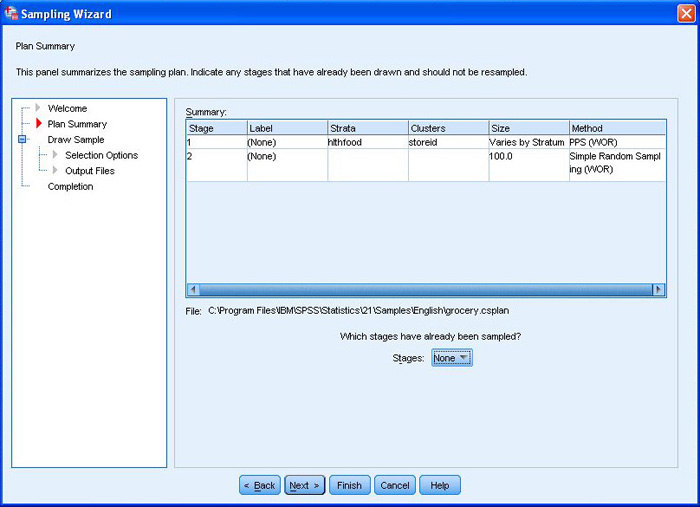Cancel the Sampling Wizard
This screenshot has height=507, width=700.
395,485
